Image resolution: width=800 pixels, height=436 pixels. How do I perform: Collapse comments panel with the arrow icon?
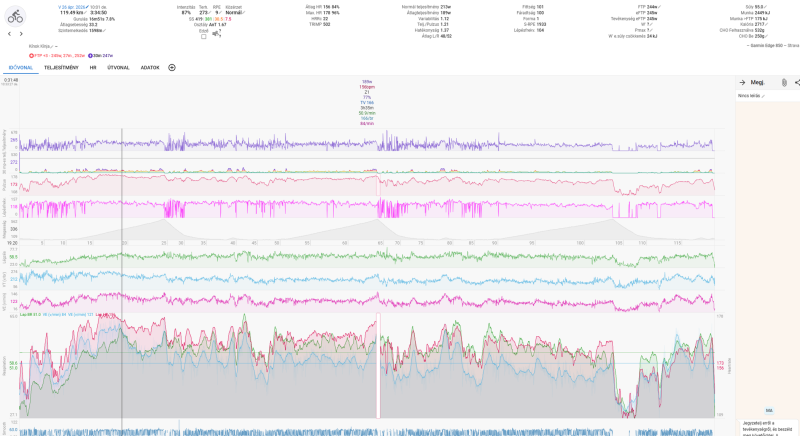click(x=742, y=82)
